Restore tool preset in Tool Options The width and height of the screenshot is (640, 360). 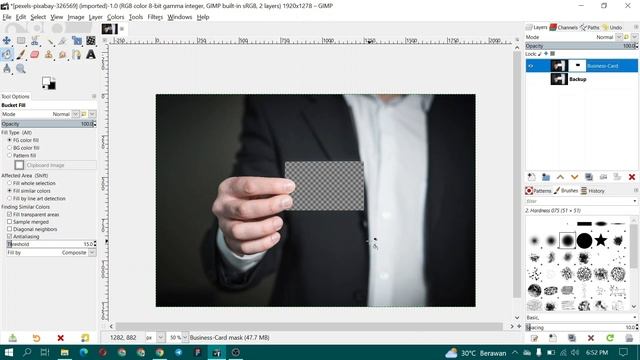[x=36, y=338]
